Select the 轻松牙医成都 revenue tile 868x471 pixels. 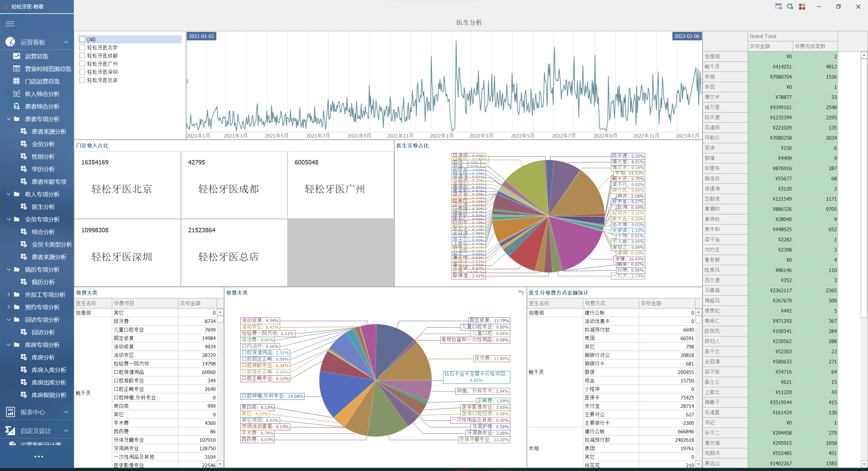point(234,185)
